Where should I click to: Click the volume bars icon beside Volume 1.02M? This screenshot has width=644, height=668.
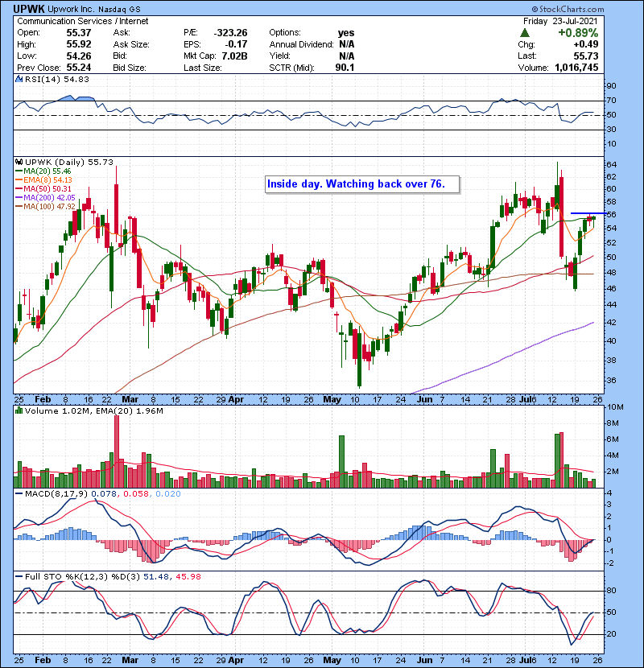pos(19,410)
